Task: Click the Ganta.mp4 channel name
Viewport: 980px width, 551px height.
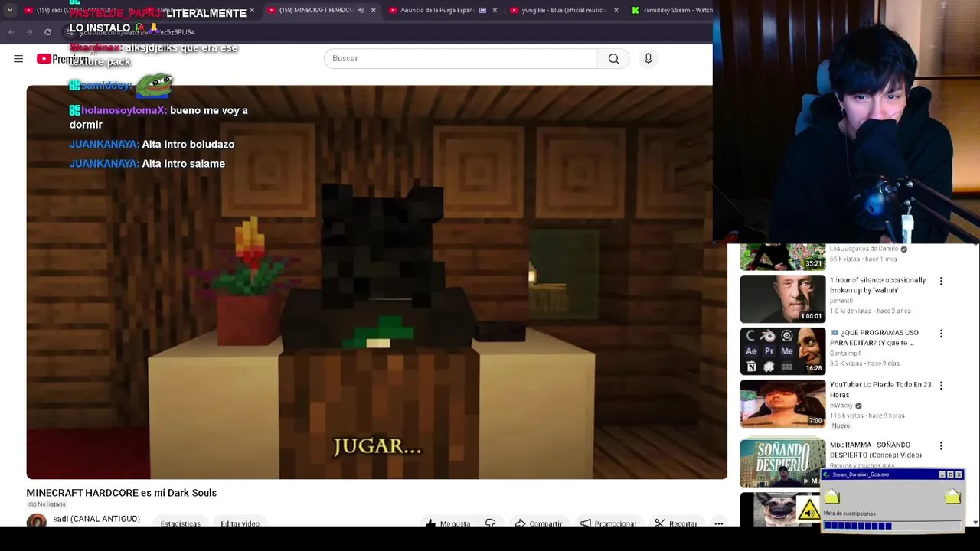Action: pyautogui.click(x=846, y=354)
